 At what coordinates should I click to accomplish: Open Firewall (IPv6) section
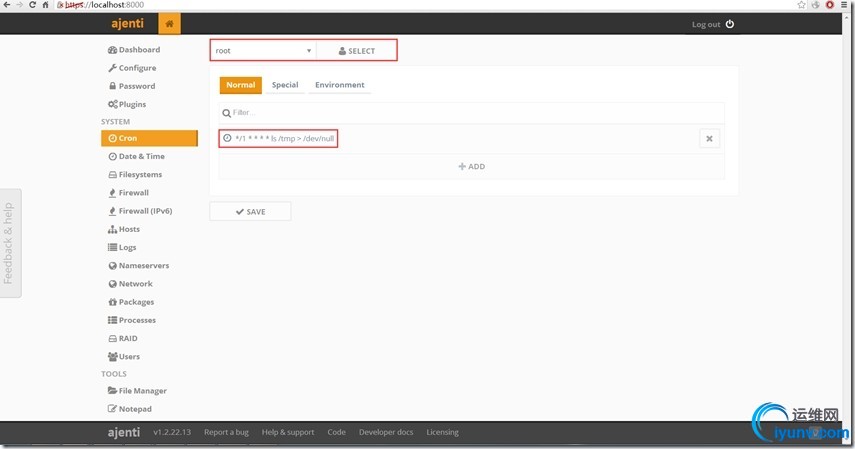pyautogui.click(x=140, y=211)
